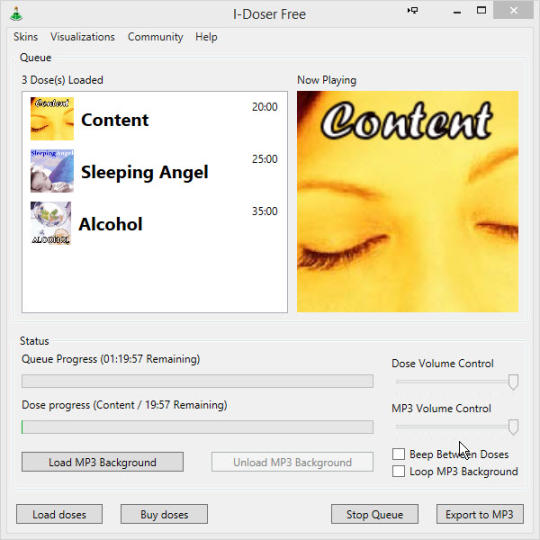
Task: Open the Skins menu
Action: tap(25, 37)
